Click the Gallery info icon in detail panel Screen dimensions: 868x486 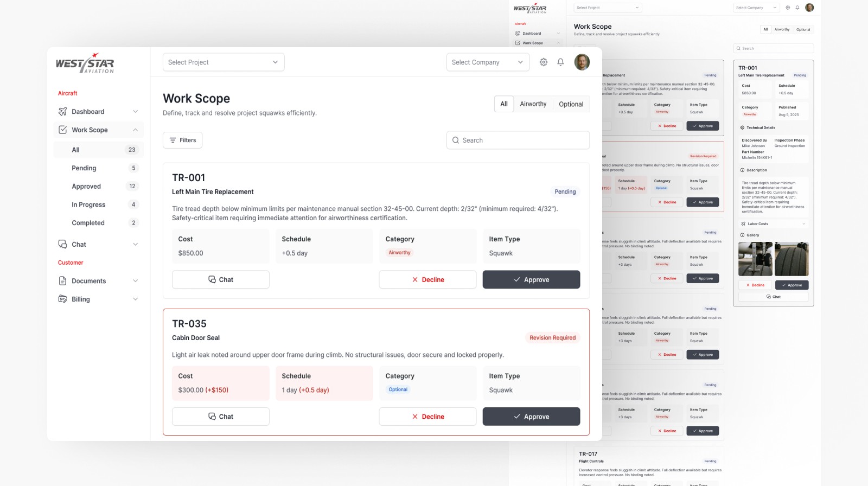743,235
